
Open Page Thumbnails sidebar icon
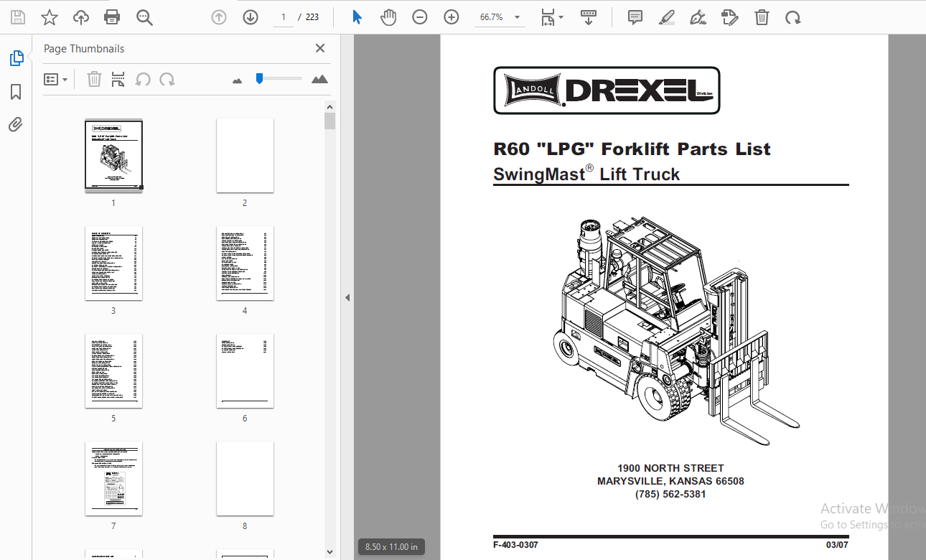coord(17,58)
